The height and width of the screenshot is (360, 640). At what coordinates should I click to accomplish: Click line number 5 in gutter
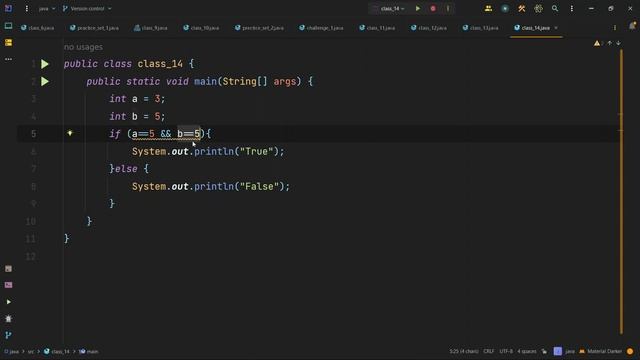pos(33,134)
